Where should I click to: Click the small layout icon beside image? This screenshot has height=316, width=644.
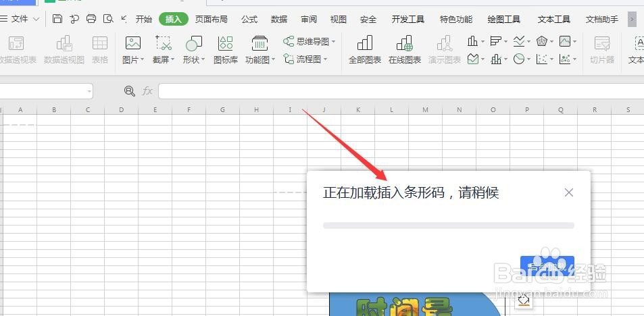523,301
